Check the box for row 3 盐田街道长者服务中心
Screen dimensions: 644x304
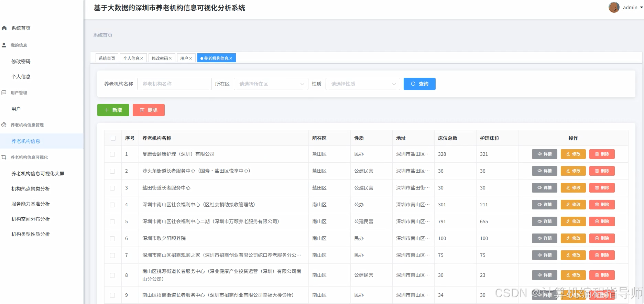pyautogui.click(x=112, y=188)
